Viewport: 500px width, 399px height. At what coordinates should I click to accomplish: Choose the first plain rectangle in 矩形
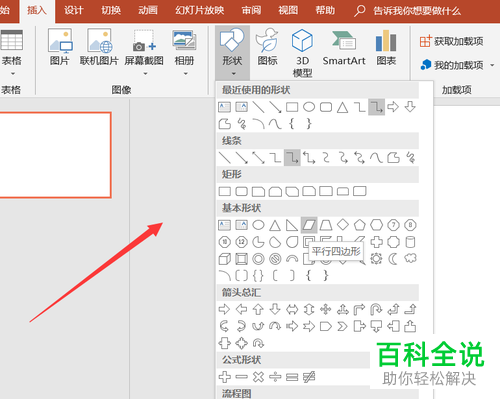224,191
